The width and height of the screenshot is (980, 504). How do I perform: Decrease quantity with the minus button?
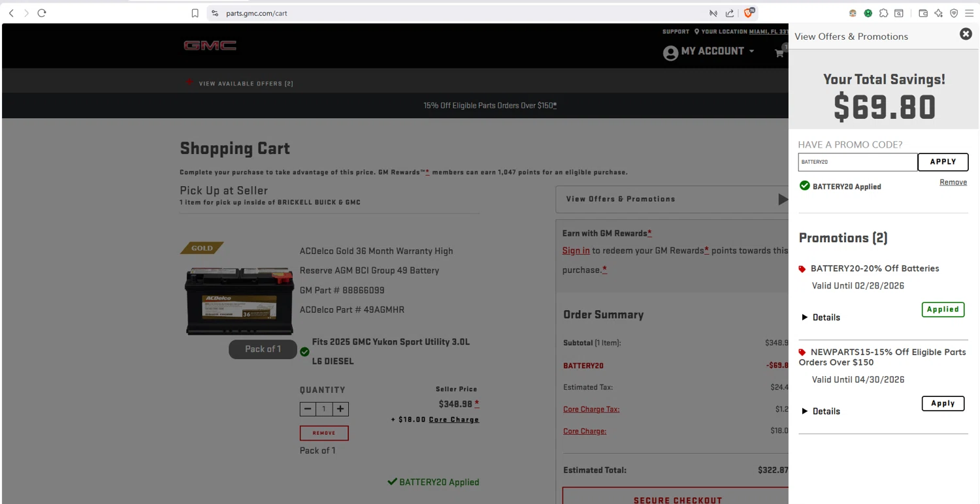click(x=308, y=409)
